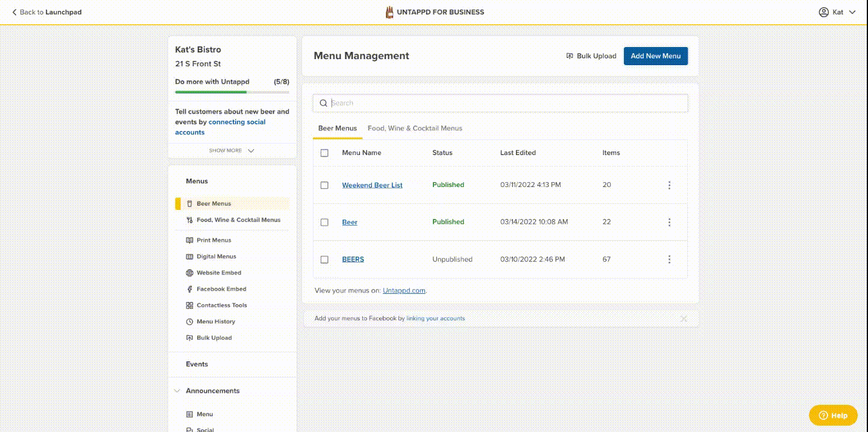Click the Unpublished status of BEERS
This screenshot has width=868, height=432.
coord(453,259)
